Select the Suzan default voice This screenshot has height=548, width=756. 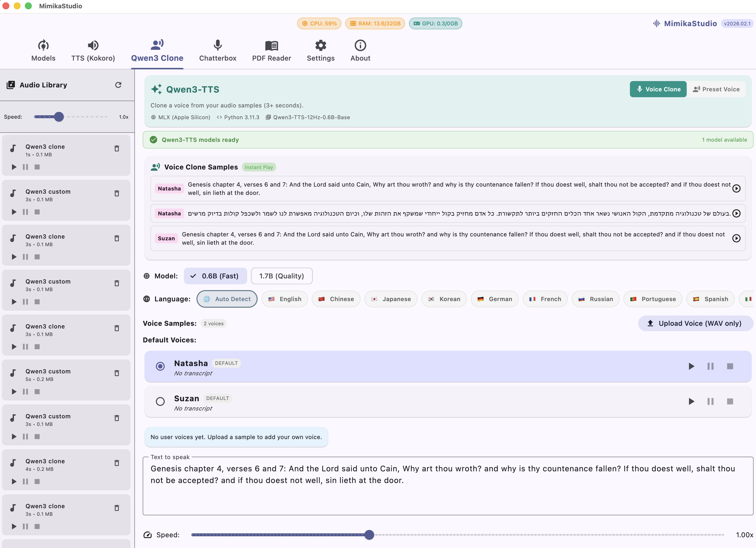160,401
